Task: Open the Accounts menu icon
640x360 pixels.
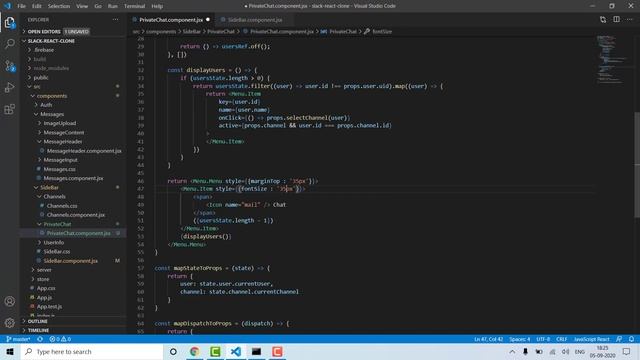Action: pyautogui.click(x=10, y=301)
